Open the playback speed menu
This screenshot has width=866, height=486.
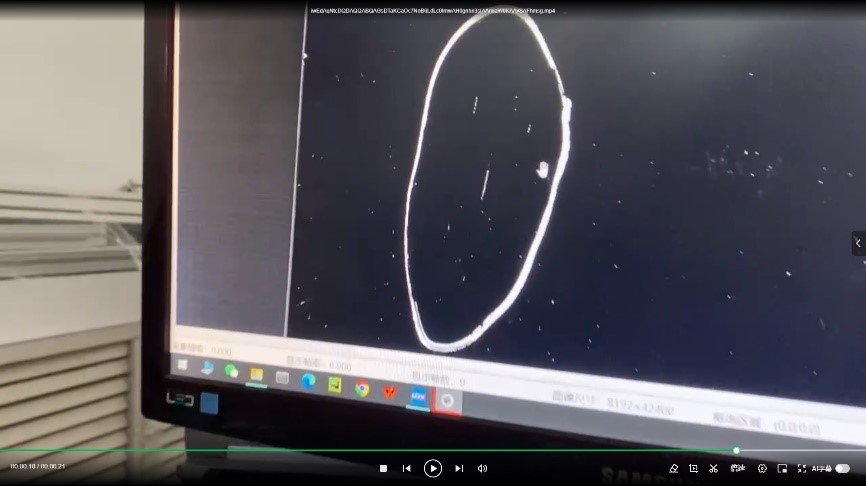[x=738, y=468]
